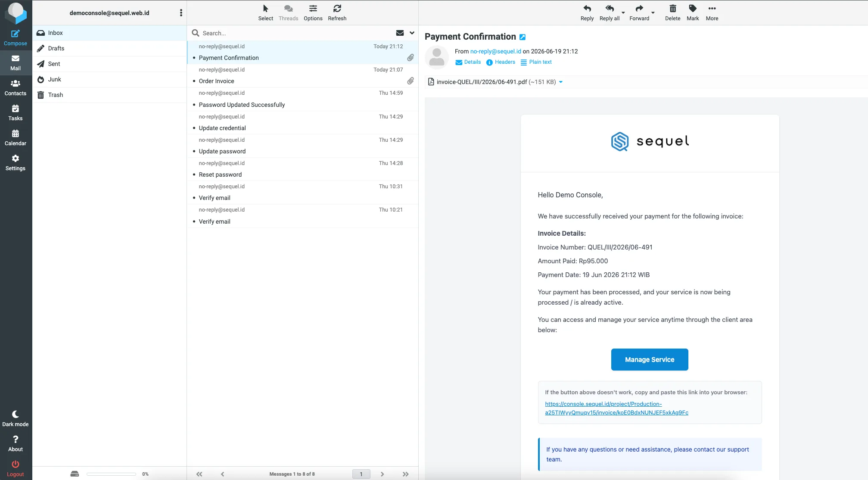Screen dimensions: 868x480
Task: Click the Compose icon
Action: click(16, 38)
